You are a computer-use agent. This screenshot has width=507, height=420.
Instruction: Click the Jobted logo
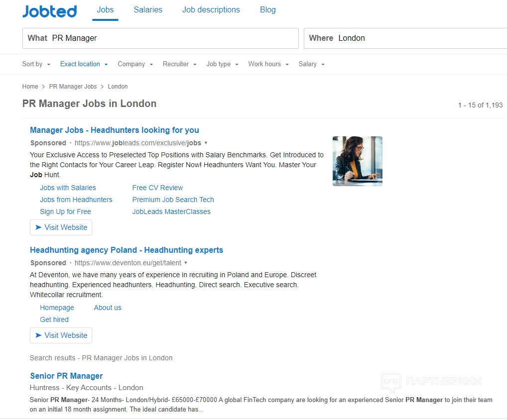49,11
